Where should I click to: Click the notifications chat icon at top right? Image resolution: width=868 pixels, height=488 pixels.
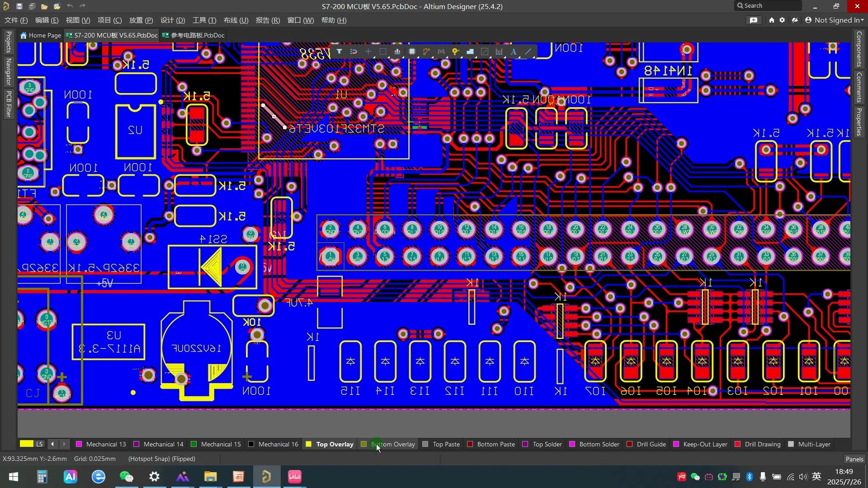tap(753, 20)
